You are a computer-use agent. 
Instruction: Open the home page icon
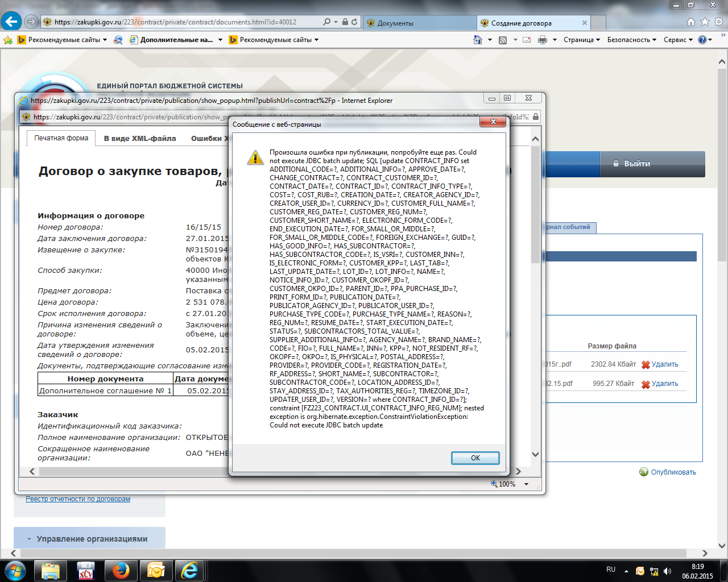(x=691, y=22)
